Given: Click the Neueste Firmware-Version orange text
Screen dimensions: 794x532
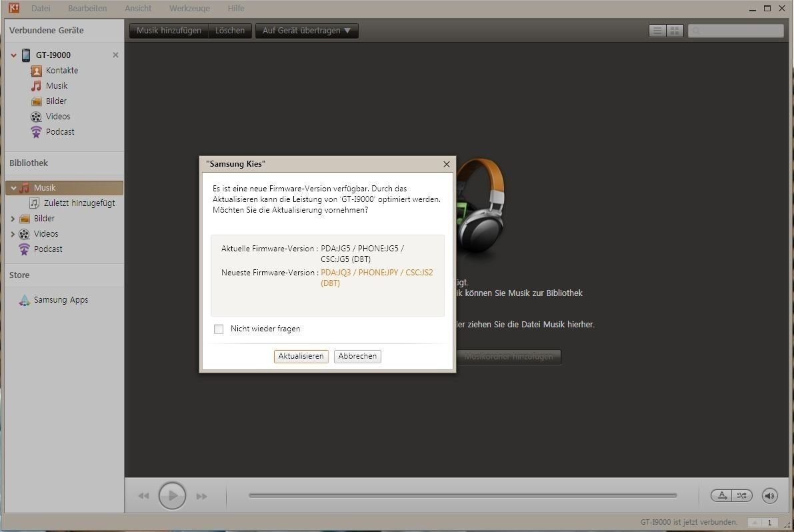Looking at the screenshot, I should 377,277.
